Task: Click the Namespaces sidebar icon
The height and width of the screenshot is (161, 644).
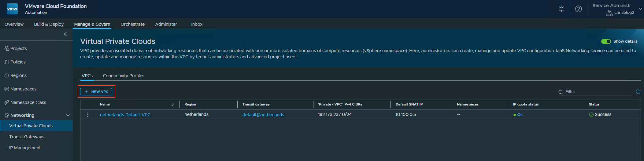Action: (x=7, y=89)
